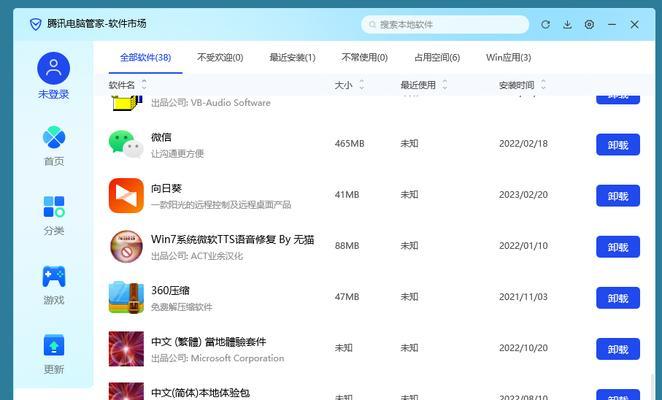This screenshot has height=400, width=662.
Task: Uninstall 中文(繁體)當地體驗套件 with 卸载 button
Action: click(618, 349)
